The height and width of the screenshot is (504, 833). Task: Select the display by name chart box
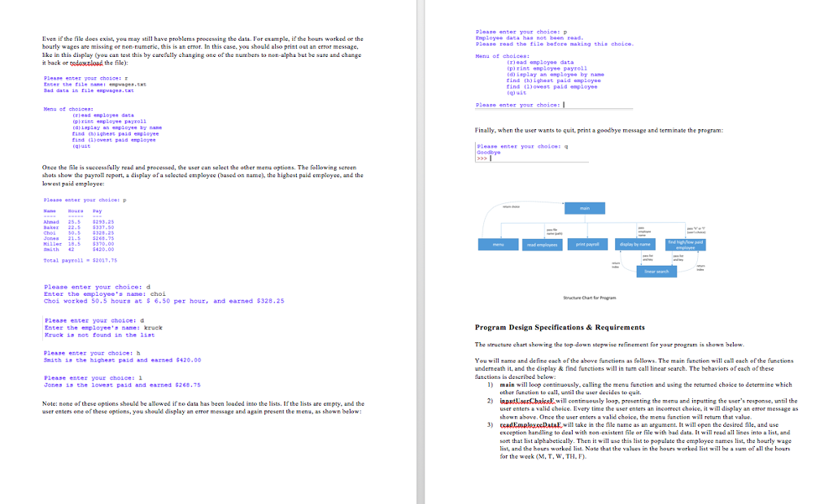(x=635, y=244)
